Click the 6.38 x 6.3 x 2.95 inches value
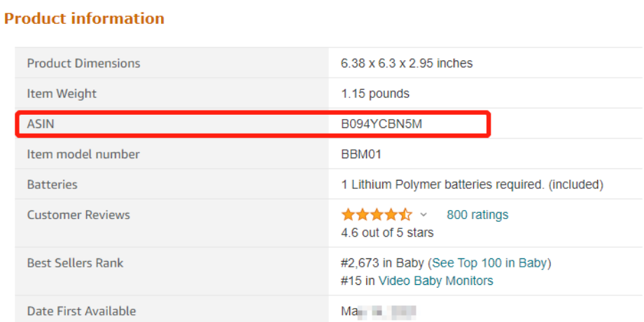The width and height of the screenshot is (644, 322). (407, 64)
